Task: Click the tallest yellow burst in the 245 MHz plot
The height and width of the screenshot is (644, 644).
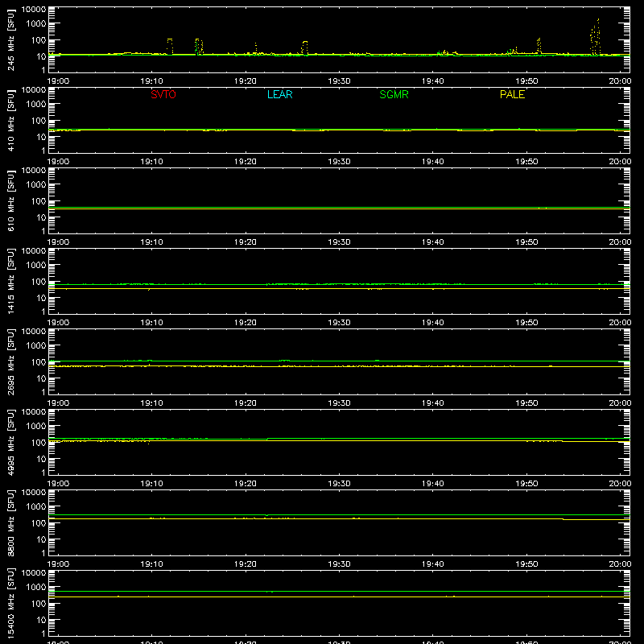Action: pos(595,37)
